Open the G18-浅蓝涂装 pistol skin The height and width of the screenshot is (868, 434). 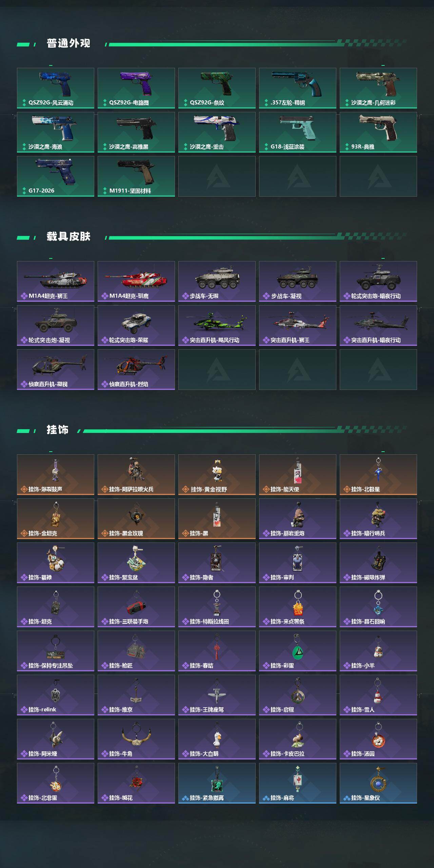[x=298, y=132]
